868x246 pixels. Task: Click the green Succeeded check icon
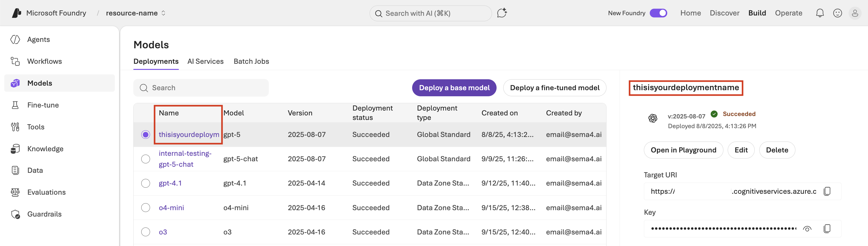[714, 114]
